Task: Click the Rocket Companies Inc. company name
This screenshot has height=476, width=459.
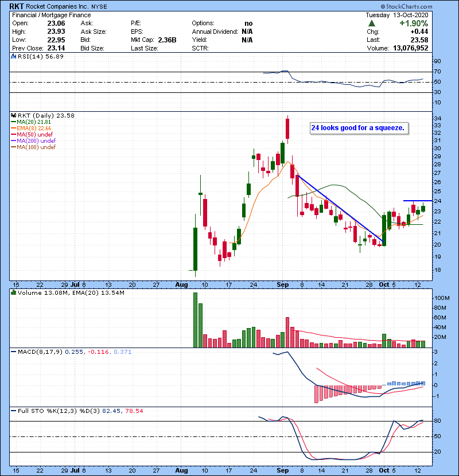Action: click(x=57, y=6)
